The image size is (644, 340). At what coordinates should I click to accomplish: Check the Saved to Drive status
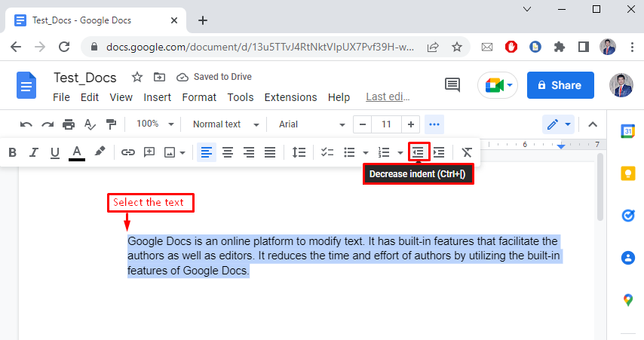(x=214, y=77)
